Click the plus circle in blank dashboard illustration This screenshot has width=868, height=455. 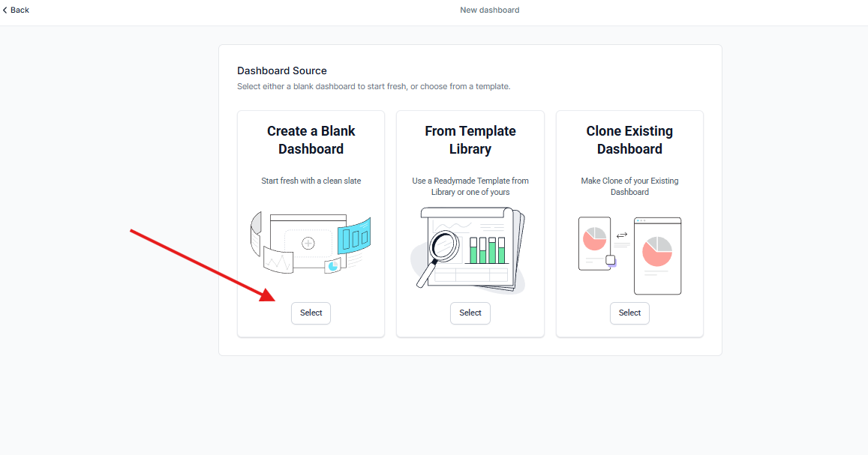(x=308, y=243)
